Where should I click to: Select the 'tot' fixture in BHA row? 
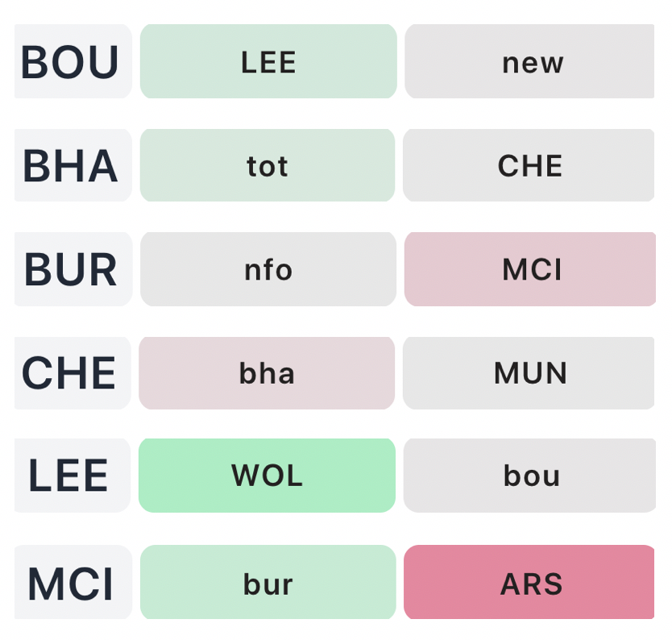(x=268, y=166)
